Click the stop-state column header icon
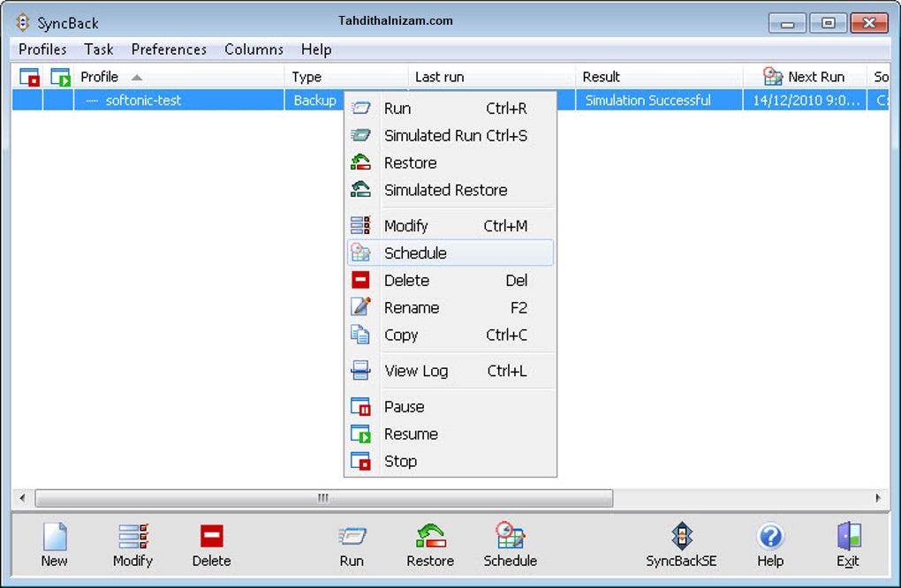 click(29, 77)
